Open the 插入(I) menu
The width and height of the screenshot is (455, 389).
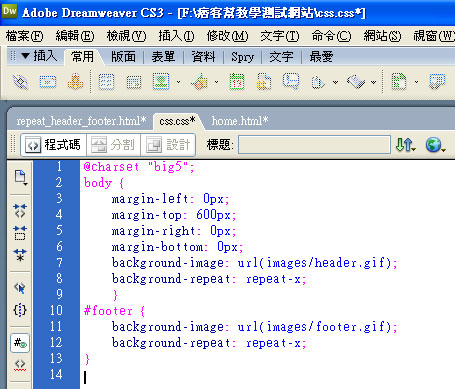point(176,36)
